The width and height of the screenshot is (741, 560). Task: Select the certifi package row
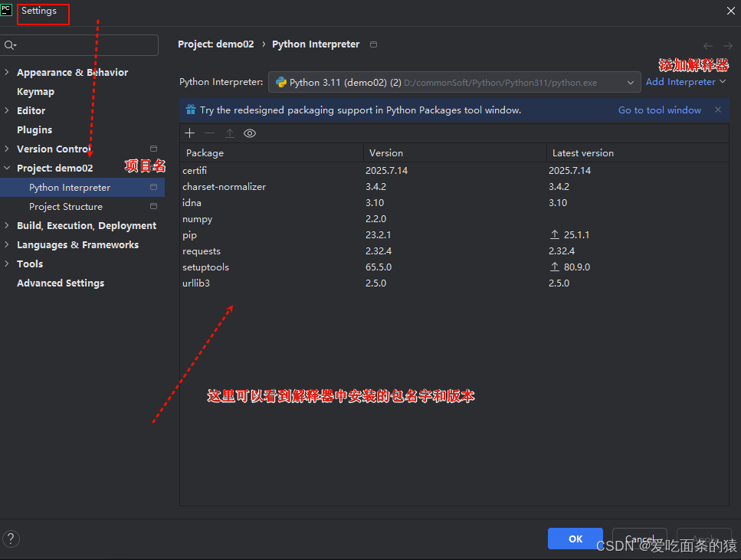point(454,170)
